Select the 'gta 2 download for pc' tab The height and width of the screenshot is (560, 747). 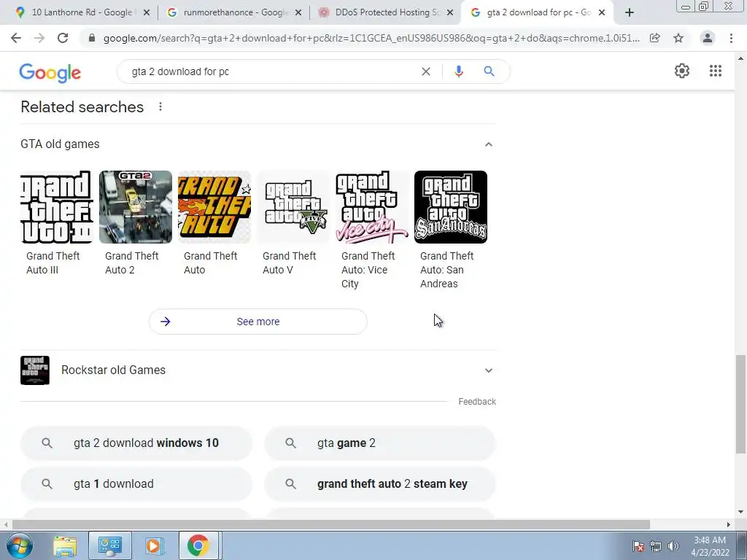(538, 12)
